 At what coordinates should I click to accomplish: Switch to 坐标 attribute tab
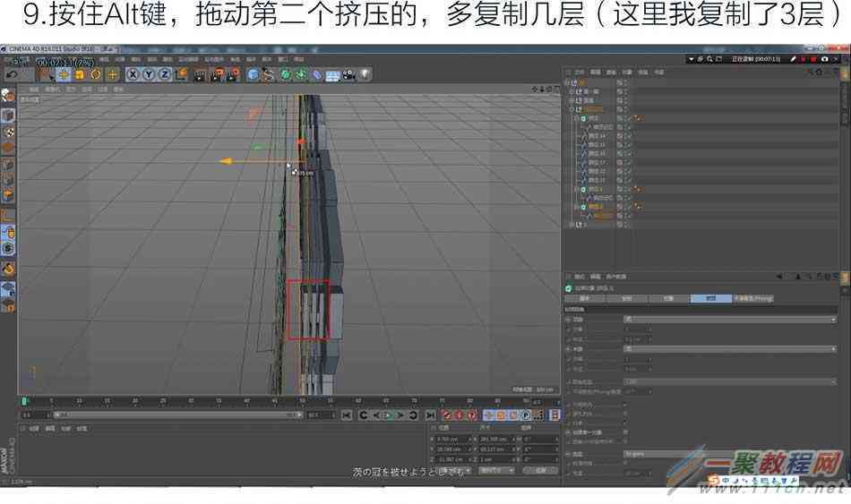pyautogui.click(x=626, y=298)
